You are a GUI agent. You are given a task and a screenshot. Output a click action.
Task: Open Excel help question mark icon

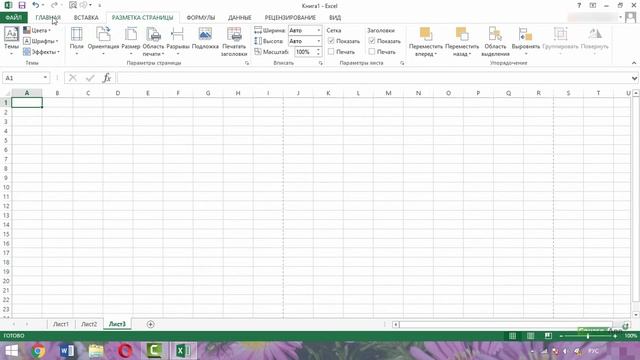click(579, 5)
